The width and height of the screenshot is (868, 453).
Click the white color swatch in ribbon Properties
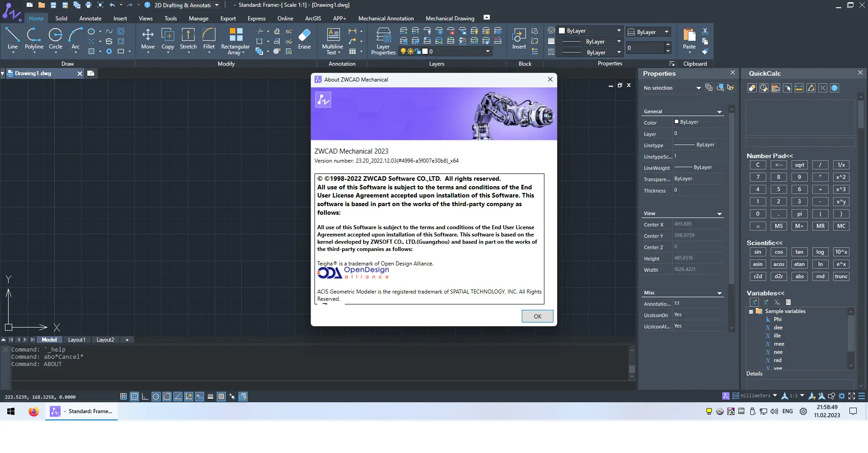click(x=562, y=31)
